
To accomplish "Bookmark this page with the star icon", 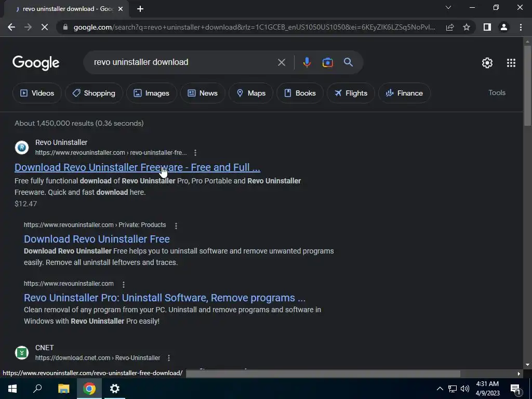I will click(x=467, y=27).
